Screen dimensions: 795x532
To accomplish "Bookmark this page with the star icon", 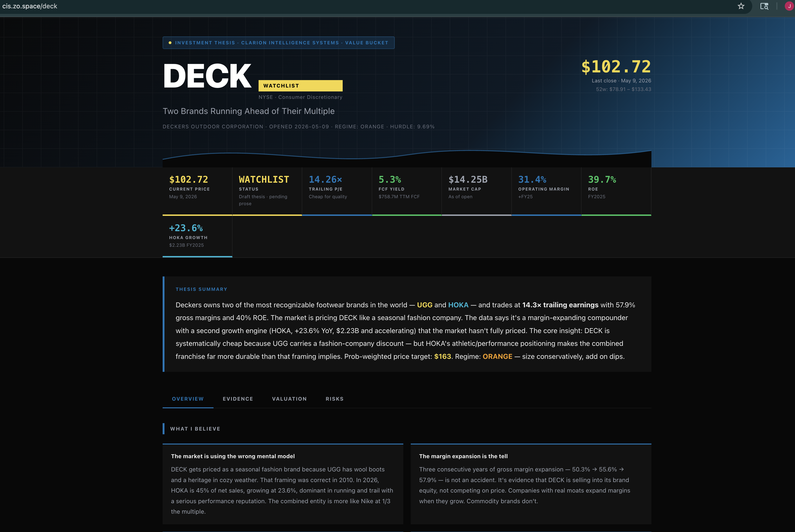I will (741, 6).
